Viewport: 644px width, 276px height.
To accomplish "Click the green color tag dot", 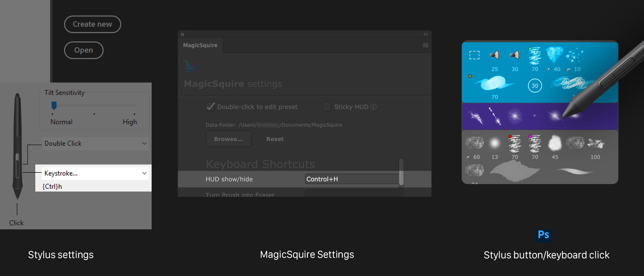I will pyautogui.click(x=530, y=49).
